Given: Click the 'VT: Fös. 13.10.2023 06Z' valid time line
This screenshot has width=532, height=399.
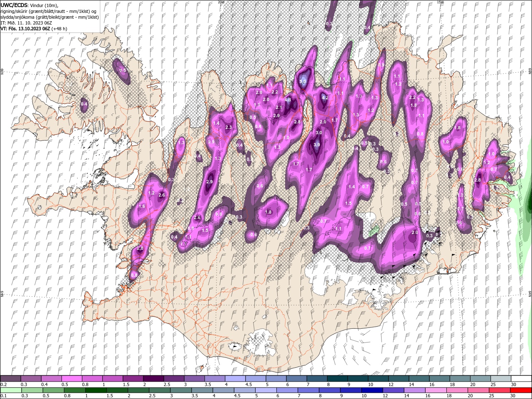Looking at the screenshot, I should click(25, 29).
